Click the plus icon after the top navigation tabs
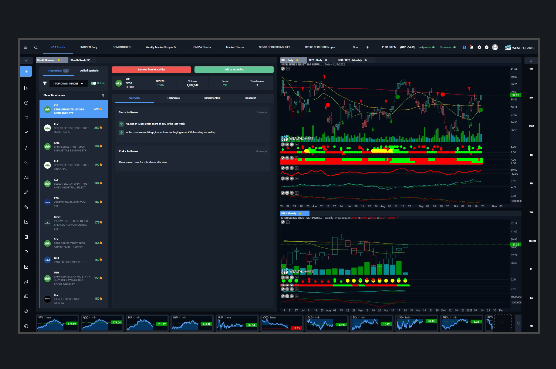 point(367,47)
